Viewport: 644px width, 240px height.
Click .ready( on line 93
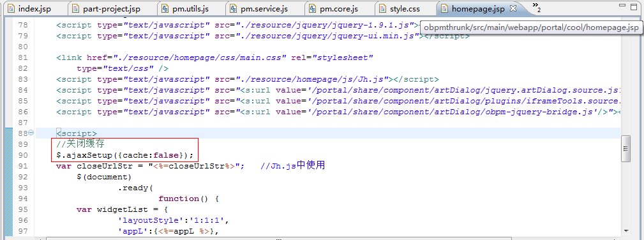click(135, 188)
